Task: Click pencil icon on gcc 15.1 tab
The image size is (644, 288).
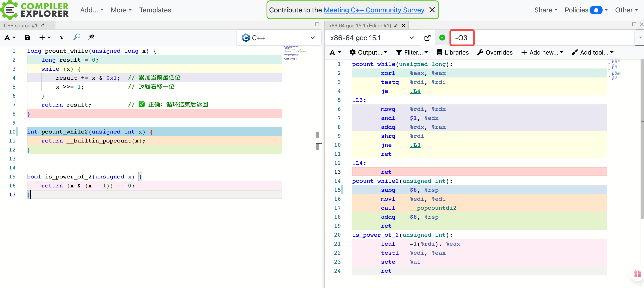Action: pos(396,25)
